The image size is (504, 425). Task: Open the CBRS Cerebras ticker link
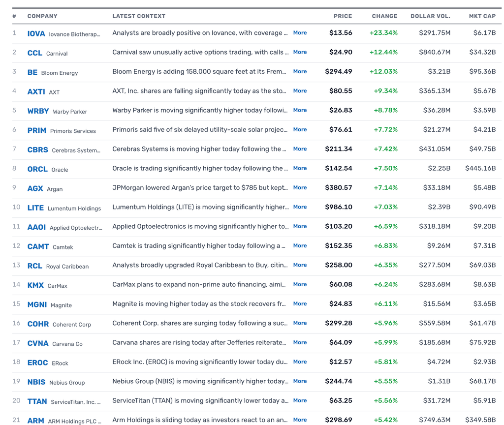click(37, 150)
